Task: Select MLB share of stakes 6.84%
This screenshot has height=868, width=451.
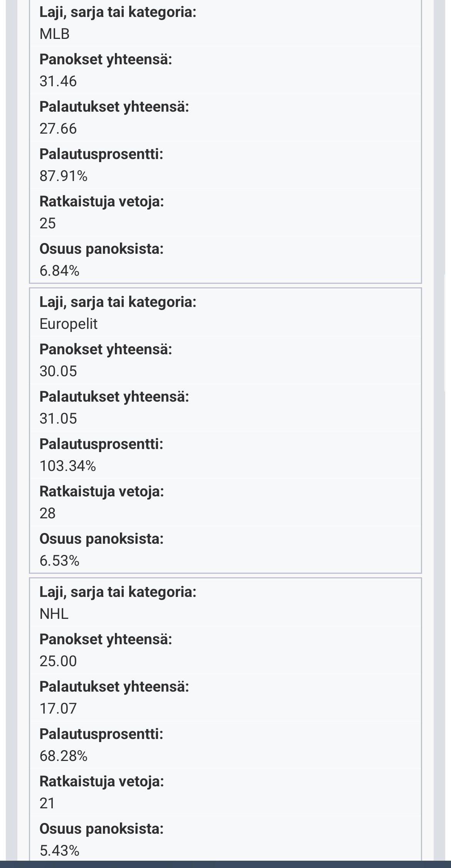Action: pos(59,271)
